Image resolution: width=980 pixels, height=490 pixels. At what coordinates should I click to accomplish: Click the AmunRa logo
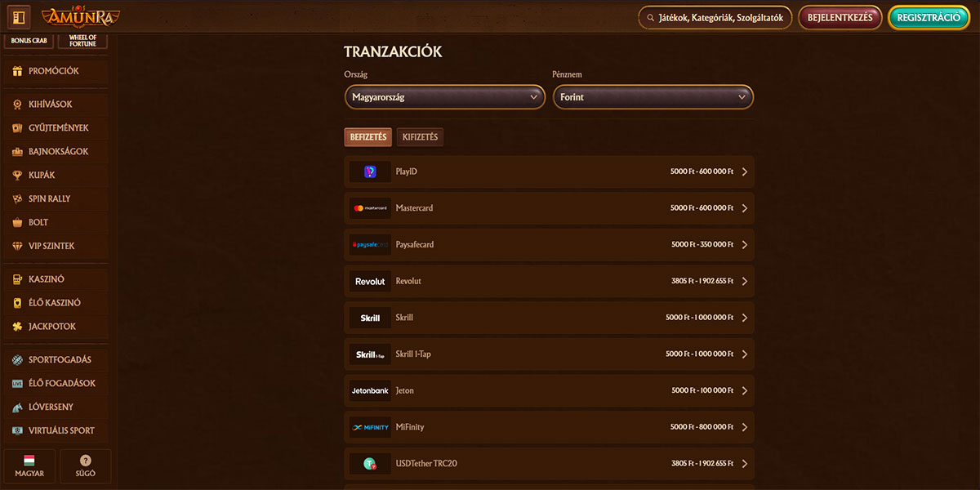(80, 16)
